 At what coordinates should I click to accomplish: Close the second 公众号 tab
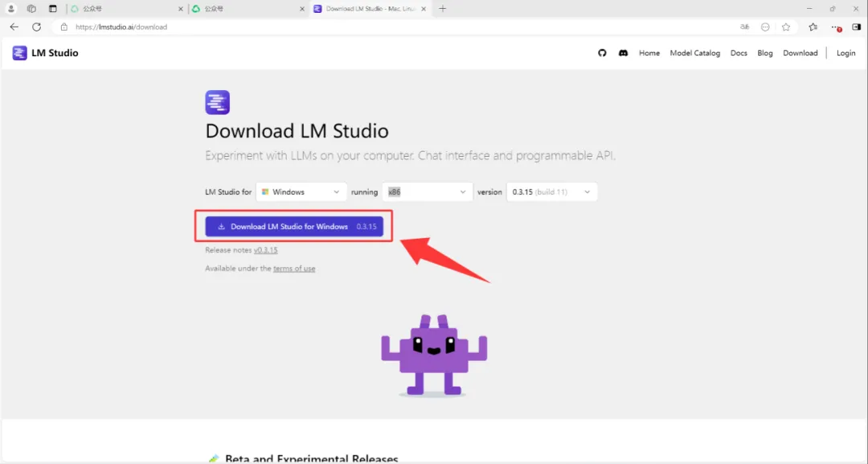tap(301, 9)
